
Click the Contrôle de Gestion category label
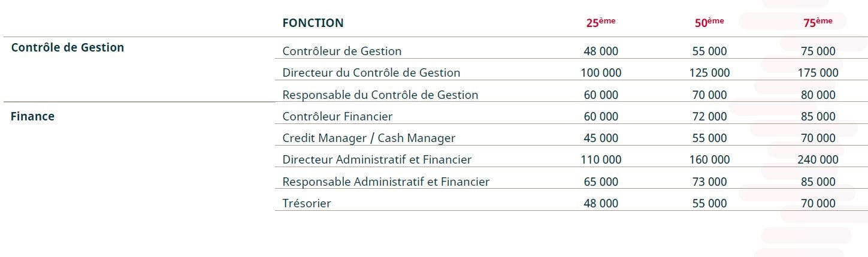click(68, 47)
